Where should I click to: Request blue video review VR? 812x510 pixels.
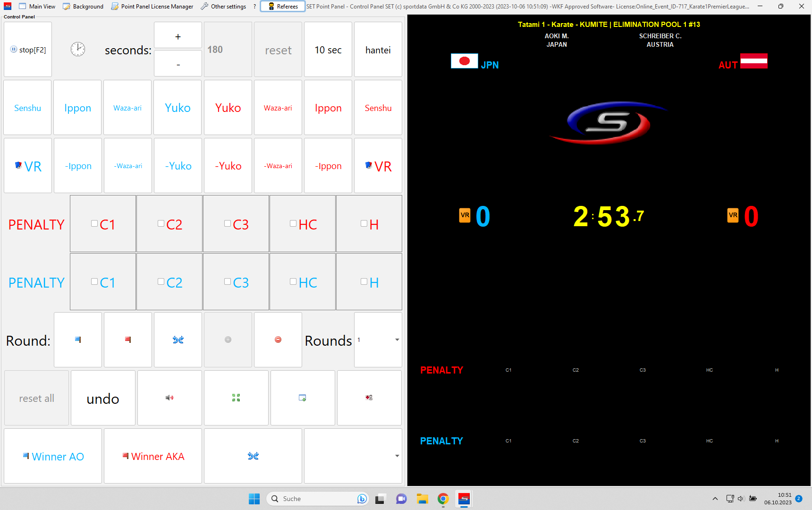[28, 166]
